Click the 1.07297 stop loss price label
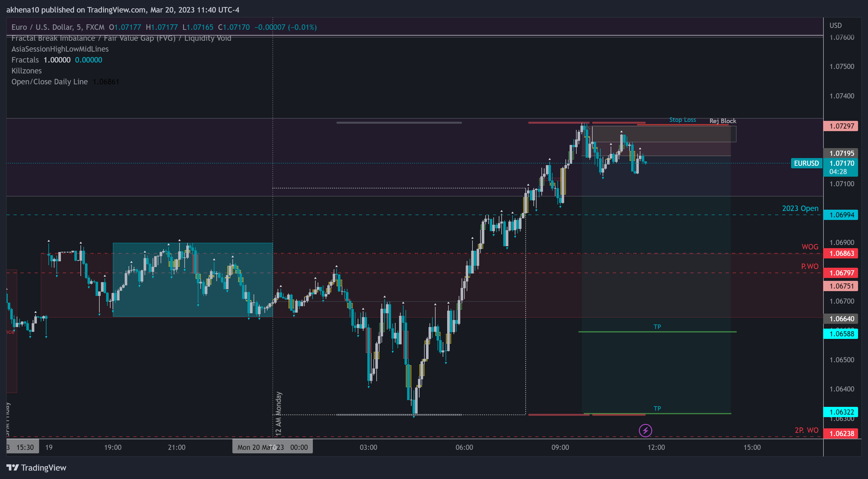This screenshot has width=868, height=479. tap(841, 126)
